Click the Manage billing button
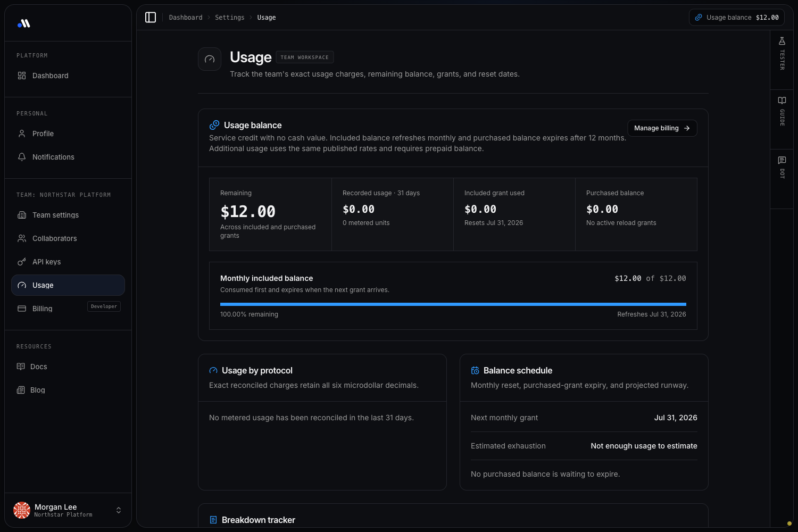The width and height of the screenshot is (798, 532). [662, 128]
